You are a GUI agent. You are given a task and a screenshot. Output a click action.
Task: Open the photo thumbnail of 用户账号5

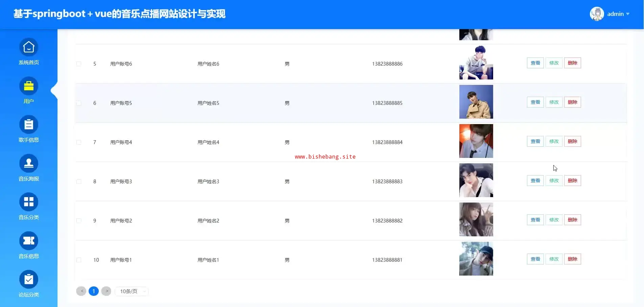(476, 102)
